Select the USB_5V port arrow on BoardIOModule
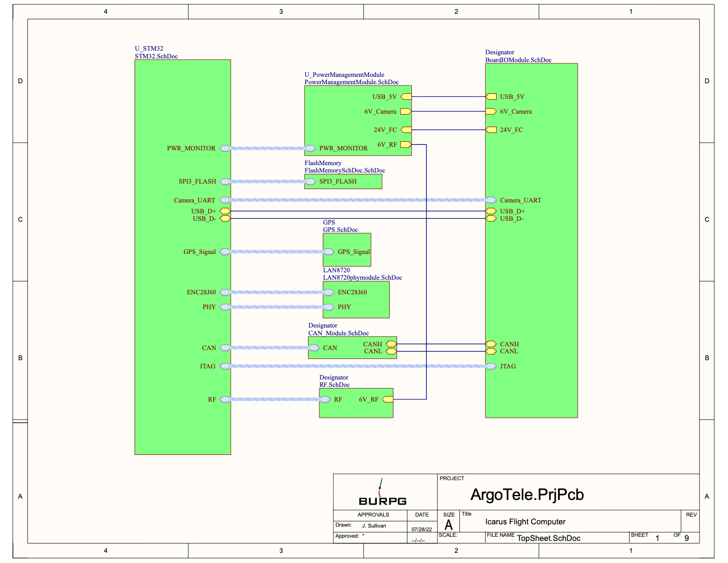 coord(491,97)
